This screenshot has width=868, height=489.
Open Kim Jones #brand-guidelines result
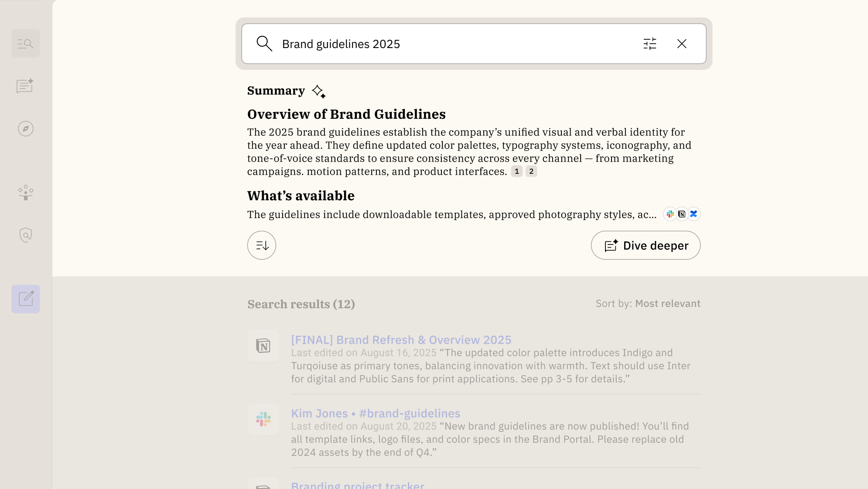pos(376,413)
